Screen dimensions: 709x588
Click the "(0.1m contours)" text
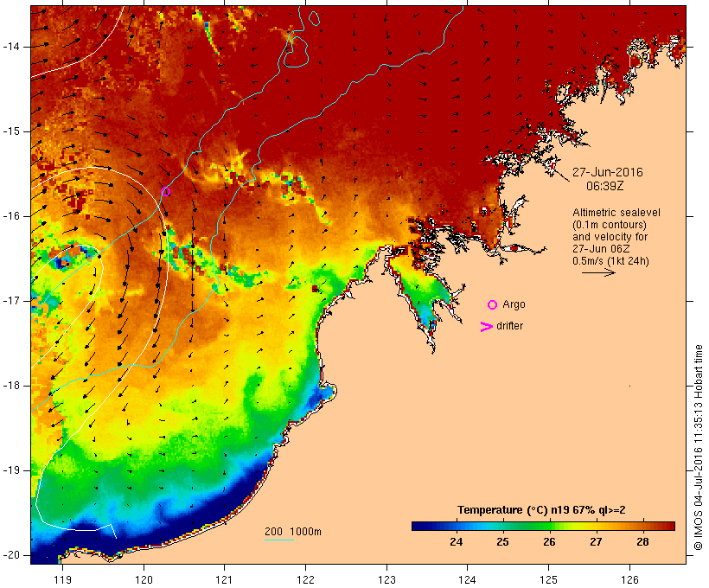pos(609,225)
